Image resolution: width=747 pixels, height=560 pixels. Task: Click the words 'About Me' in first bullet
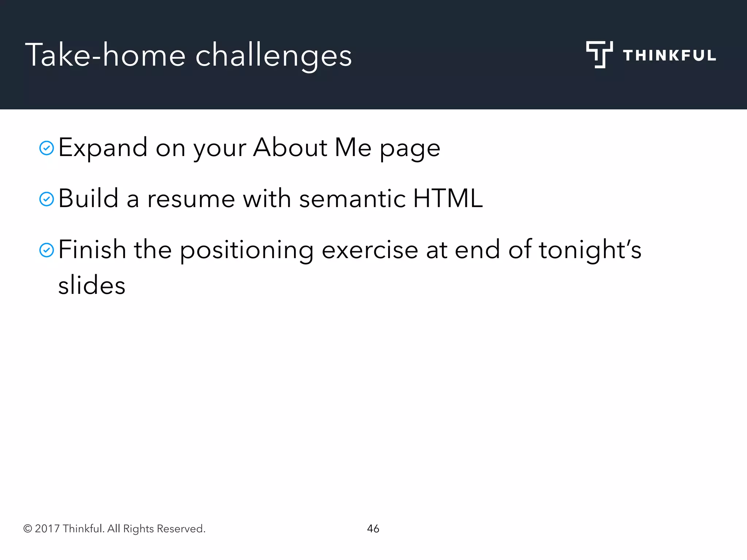point(313,147)
